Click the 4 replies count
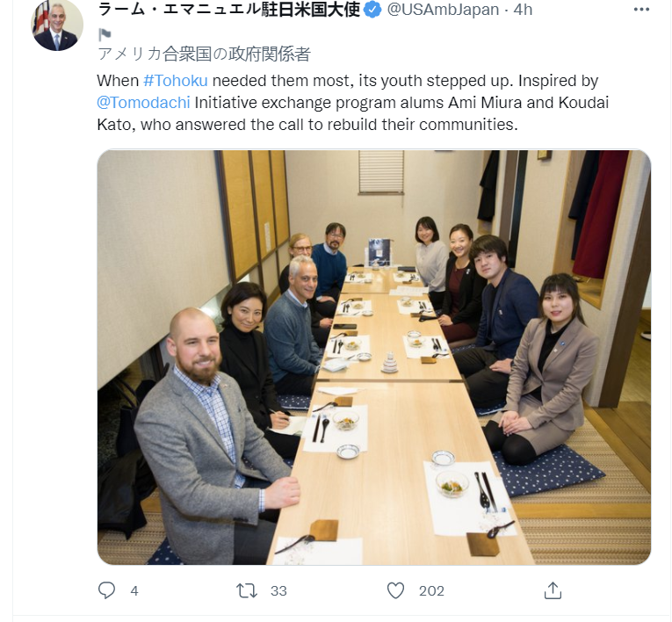The image size is (672, 622). (x=134, y=590)
